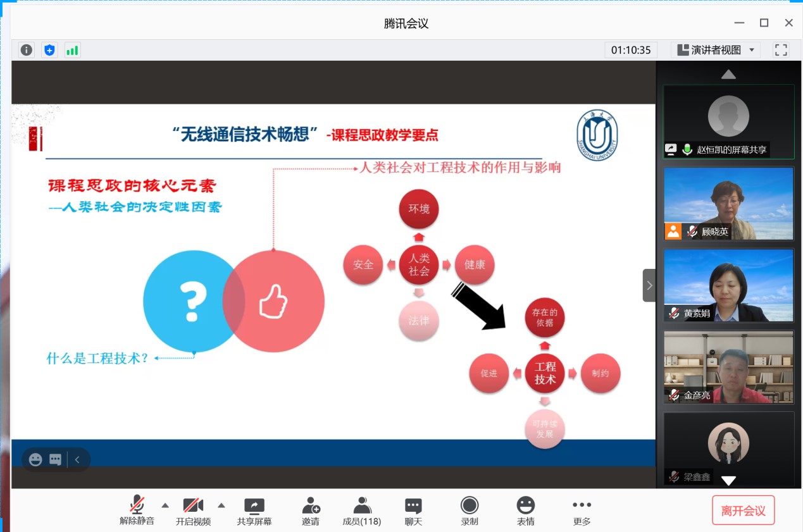Collapse the participant video sidebar
The image size is (803, 532).
(x=649, y=285)
